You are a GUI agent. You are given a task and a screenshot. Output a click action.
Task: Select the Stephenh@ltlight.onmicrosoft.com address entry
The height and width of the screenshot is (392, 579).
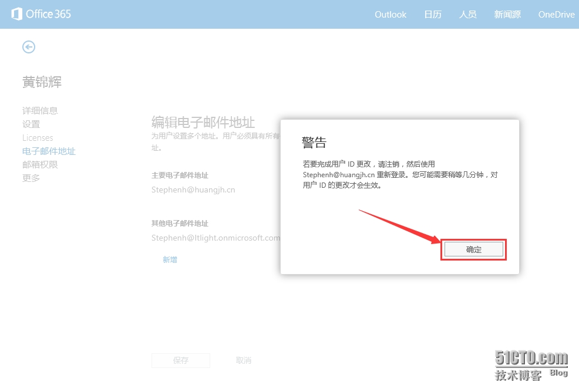[x=216, y=238]
